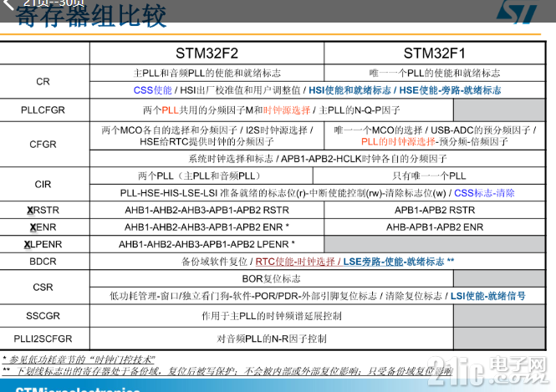Select cell 主PLL和音频PLL的使能和就绪标志
This screenshot has width=556, height=392.
click(207, 73)
